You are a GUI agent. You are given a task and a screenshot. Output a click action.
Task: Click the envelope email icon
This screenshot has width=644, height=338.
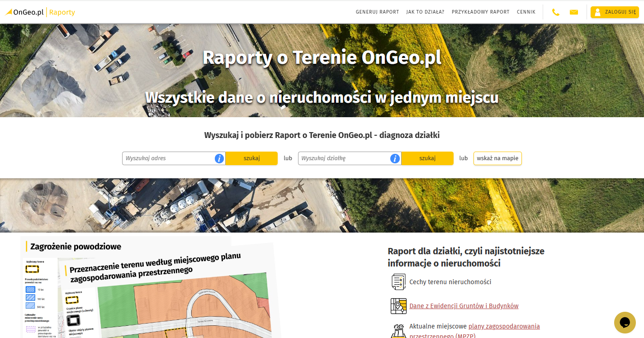click(573, 12)
